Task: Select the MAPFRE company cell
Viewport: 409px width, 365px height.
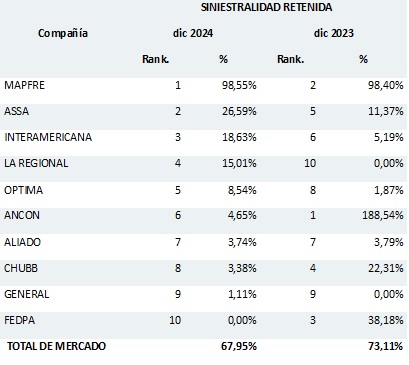Action: point(24,85)
